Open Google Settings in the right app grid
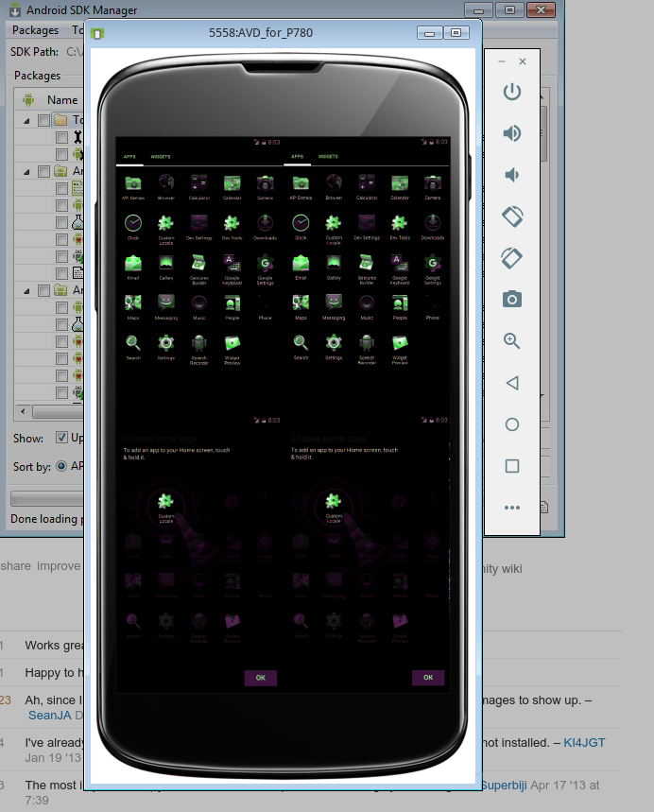 click(x=432, y=269)
